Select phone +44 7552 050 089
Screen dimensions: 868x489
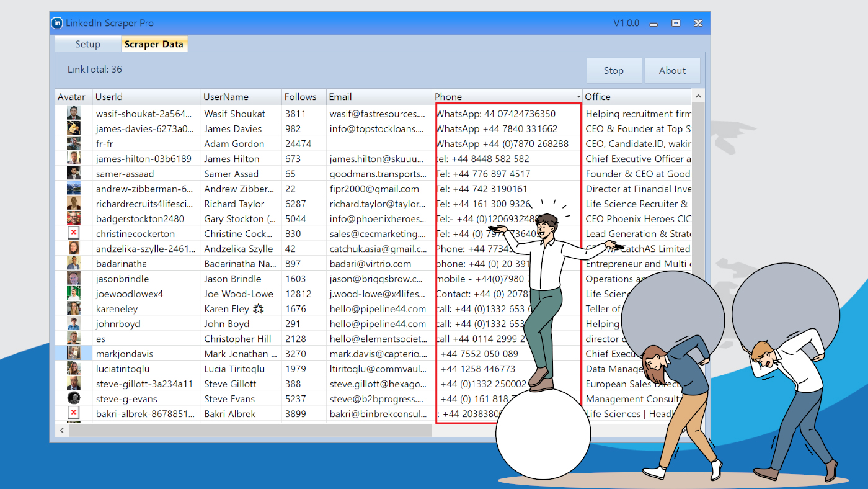coord(479,354)
